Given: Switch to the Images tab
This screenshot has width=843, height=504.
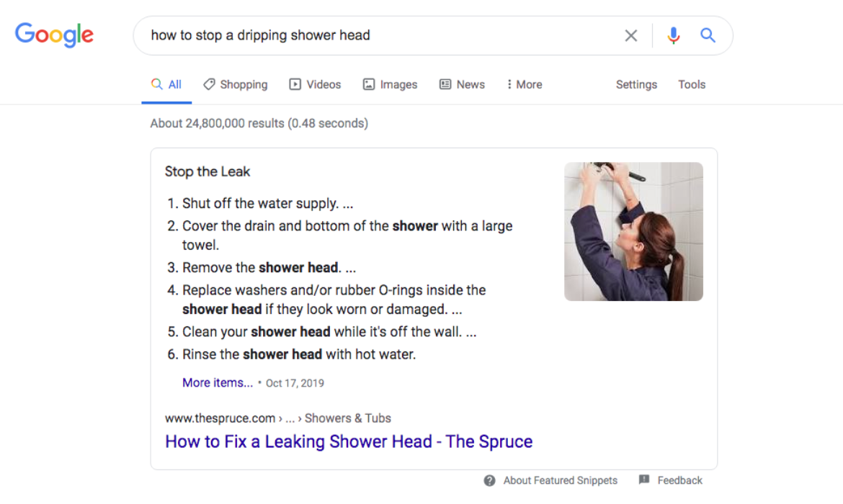Looking at the screenshot, I should (391, 84).
